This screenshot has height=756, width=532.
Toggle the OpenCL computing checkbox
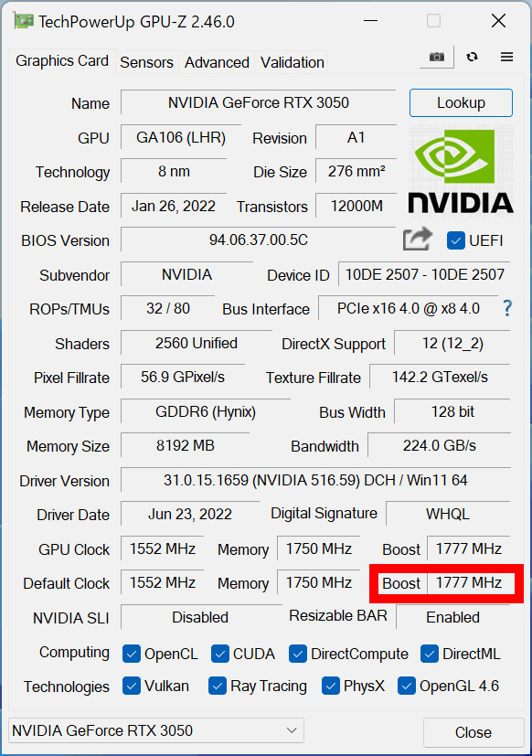click(132, 654)
